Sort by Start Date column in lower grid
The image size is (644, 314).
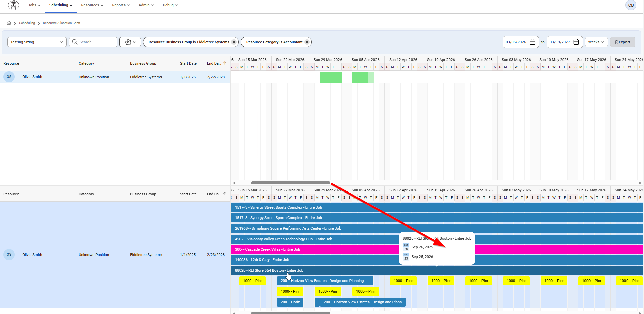pos(189,194)
